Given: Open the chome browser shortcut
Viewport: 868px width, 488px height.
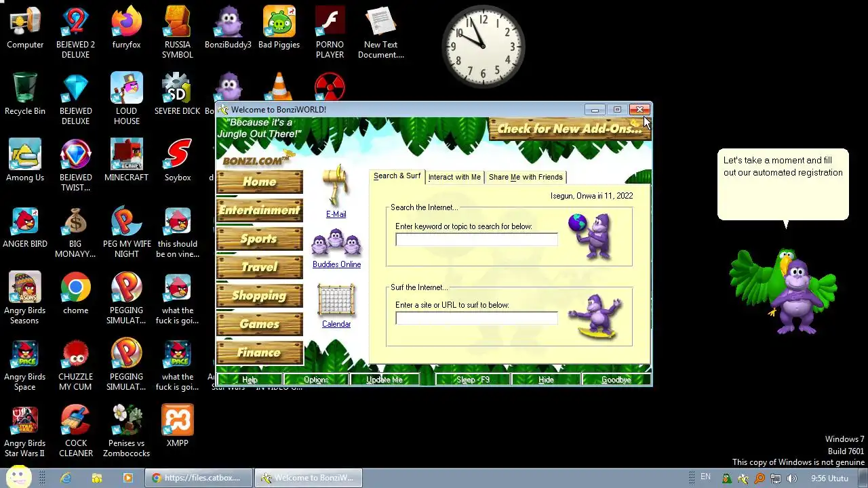Looking at the screenshot, I should (75, 293).
